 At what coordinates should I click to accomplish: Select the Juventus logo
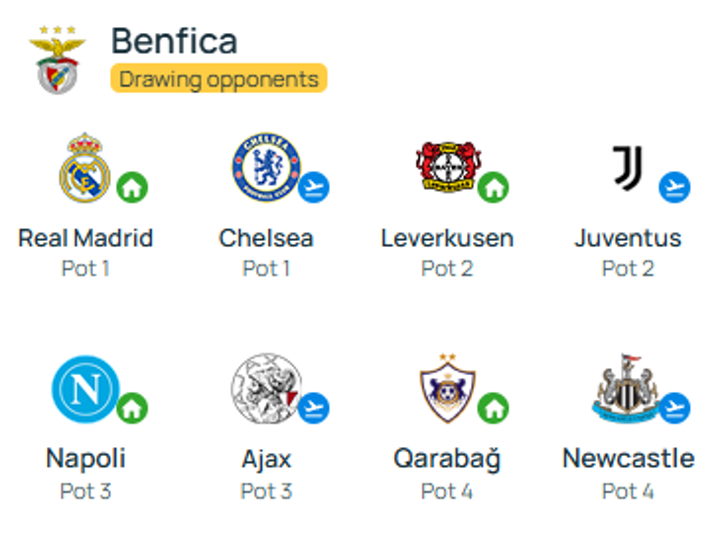pyautogui.click(x=628, y=165)
